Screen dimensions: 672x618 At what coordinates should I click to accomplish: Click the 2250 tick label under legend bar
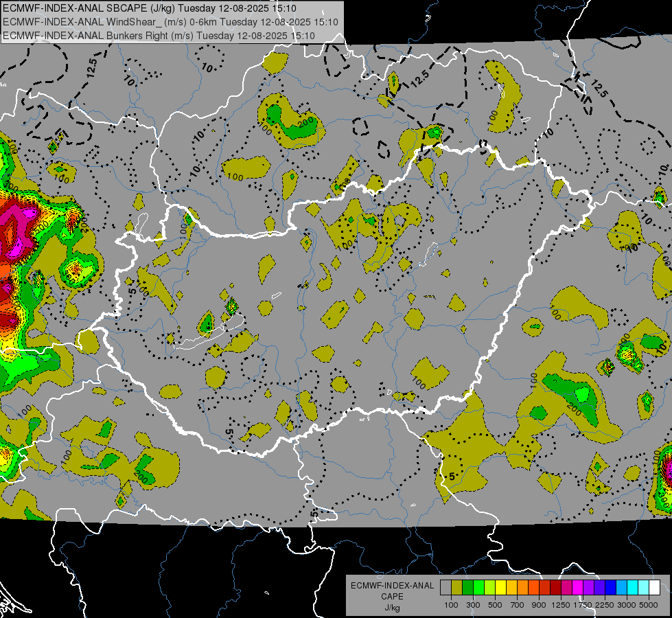pyautogui.click(x=605, y=605)
